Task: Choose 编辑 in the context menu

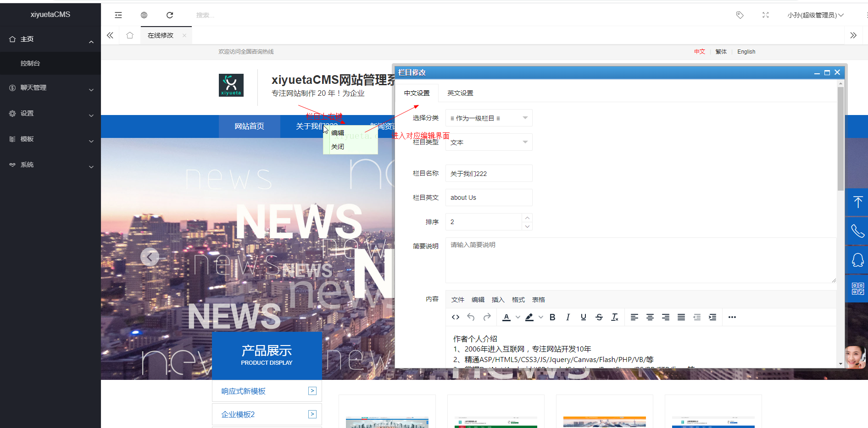Action: click(x=338, y=133)
